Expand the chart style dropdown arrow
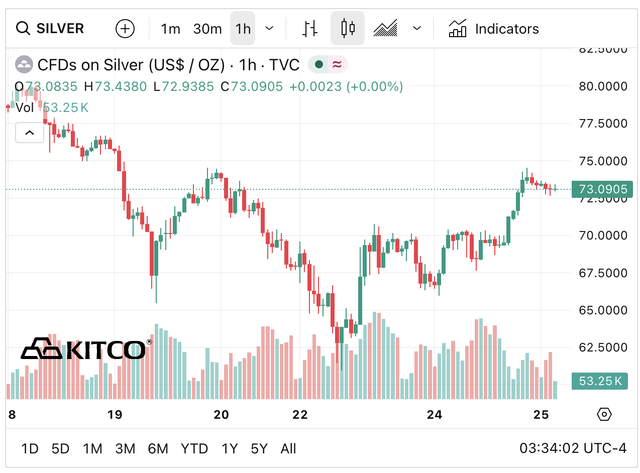The height and width of the screenshot is (473, 640). tap(417, 29)
